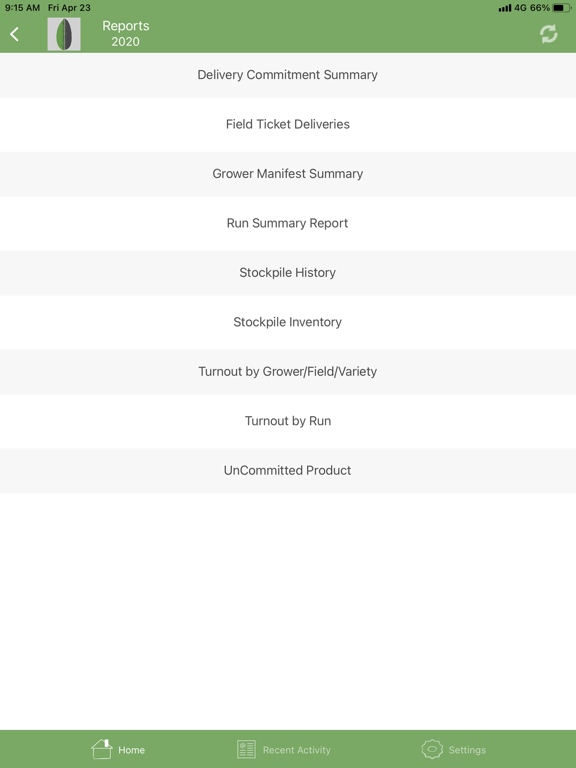The width and height of the screenshot is (576, 768).
Task: Open the Settings gear icon
Action: [x=432, y=749]
